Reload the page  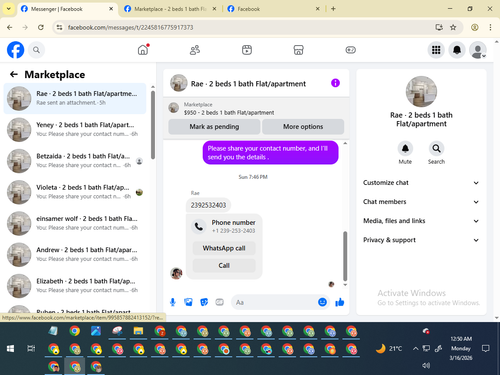pos(41,27)
